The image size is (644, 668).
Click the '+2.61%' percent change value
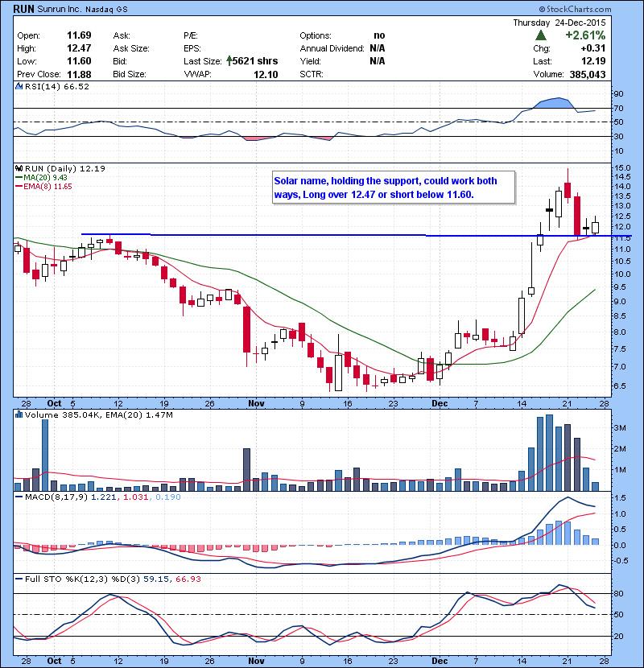coord(585,35)
